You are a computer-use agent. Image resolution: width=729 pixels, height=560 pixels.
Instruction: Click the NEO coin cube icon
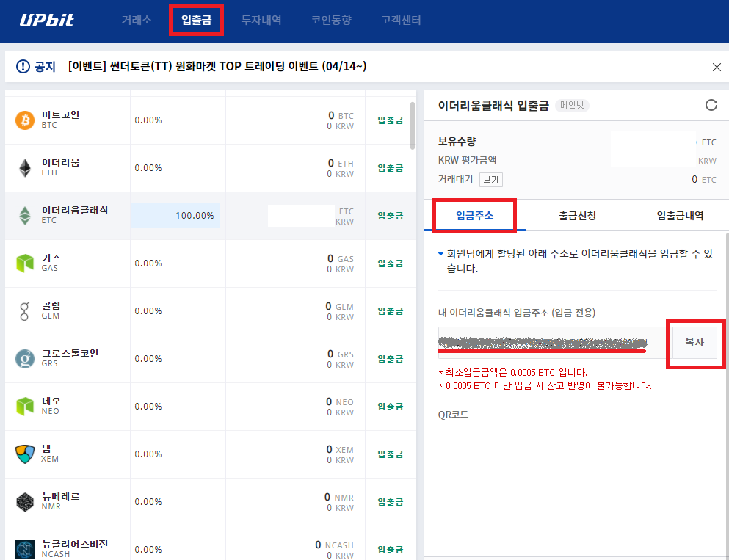[x=25, y=406]
